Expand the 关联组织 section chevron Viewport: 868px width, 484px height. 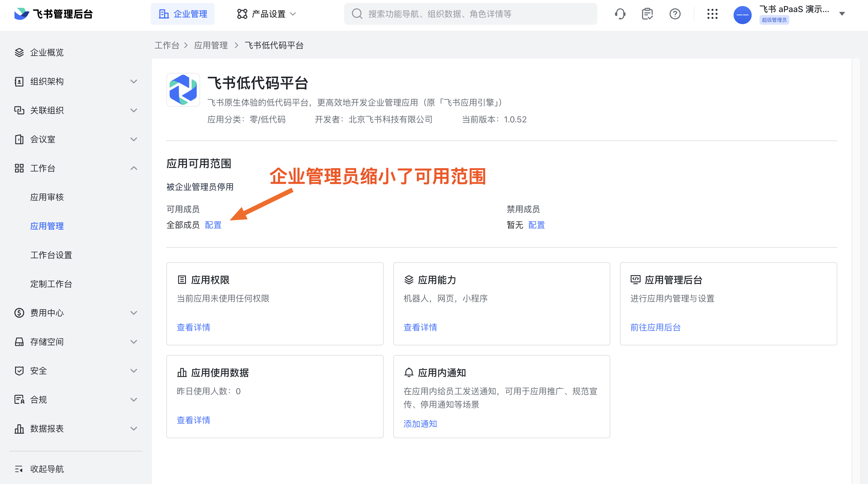134,110
